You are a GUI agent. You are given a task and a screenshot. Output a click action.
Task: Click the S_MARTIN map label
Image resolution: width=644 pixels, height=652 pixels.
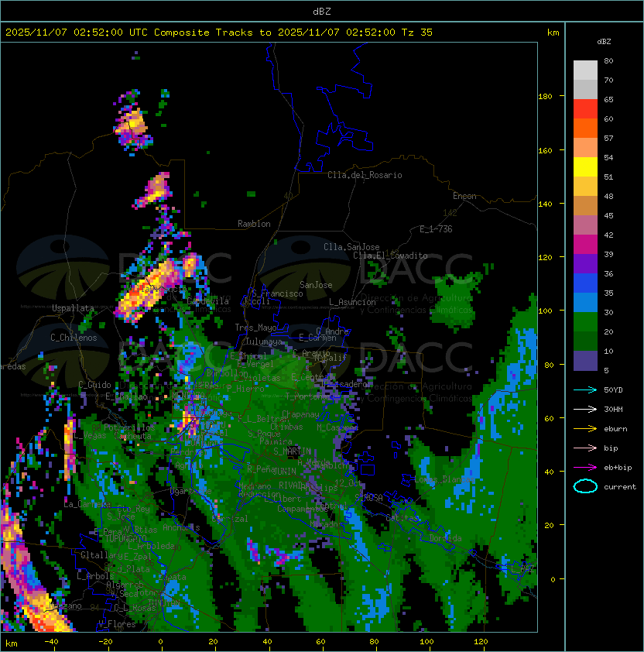pos(292,451)
